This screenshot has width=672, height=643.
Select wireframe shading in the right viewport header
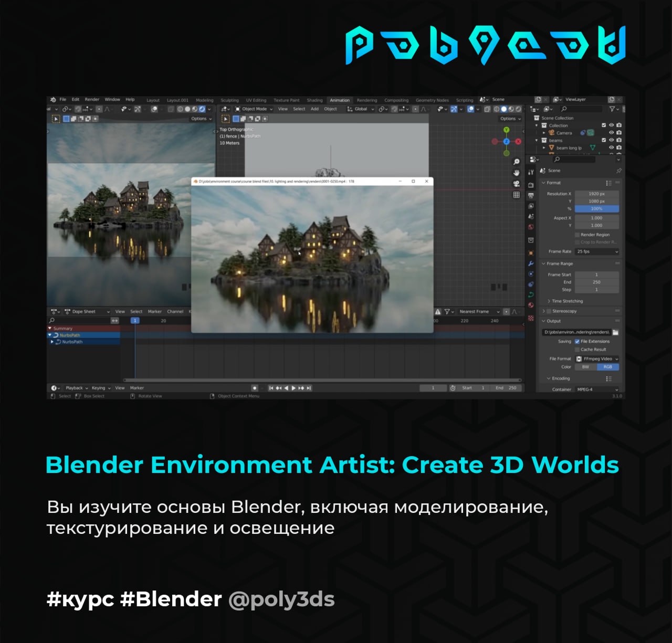click(496, 109)
